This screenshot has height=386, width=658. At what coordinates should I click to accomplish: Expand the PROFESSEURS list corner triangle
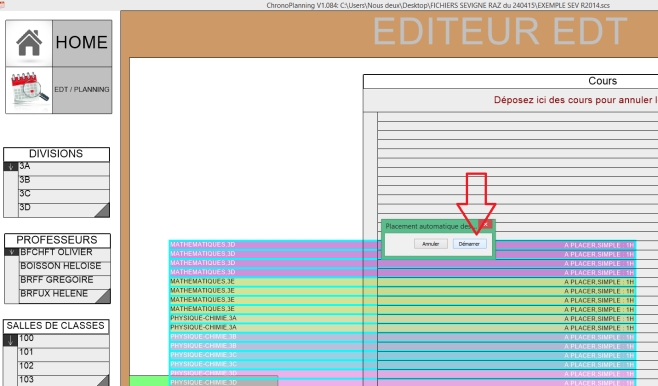tap(104, 296)
